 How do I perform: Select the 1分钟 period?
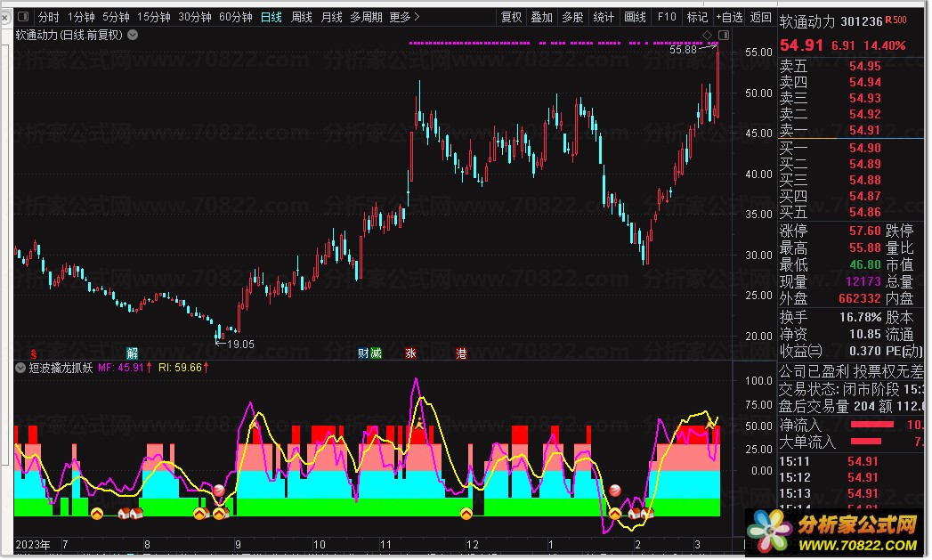pyautogui.click(x=81, y=17)
